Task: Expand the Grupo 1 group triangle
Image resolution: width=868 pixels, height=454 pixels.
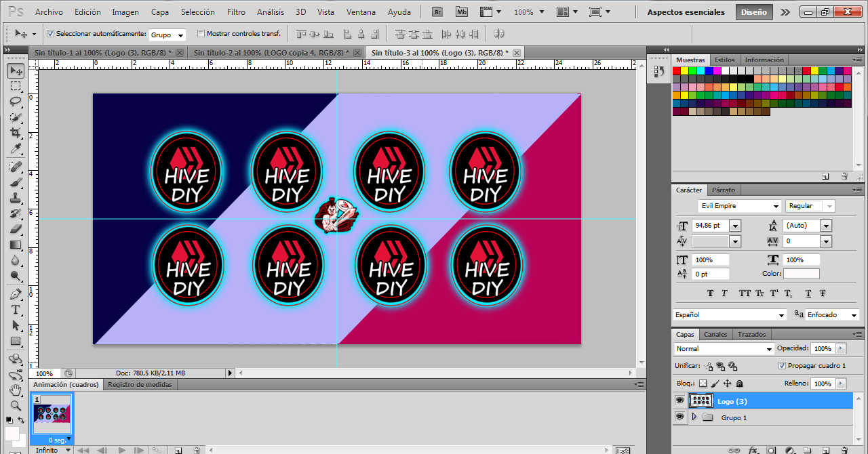Action: click(x=694, y=417)
